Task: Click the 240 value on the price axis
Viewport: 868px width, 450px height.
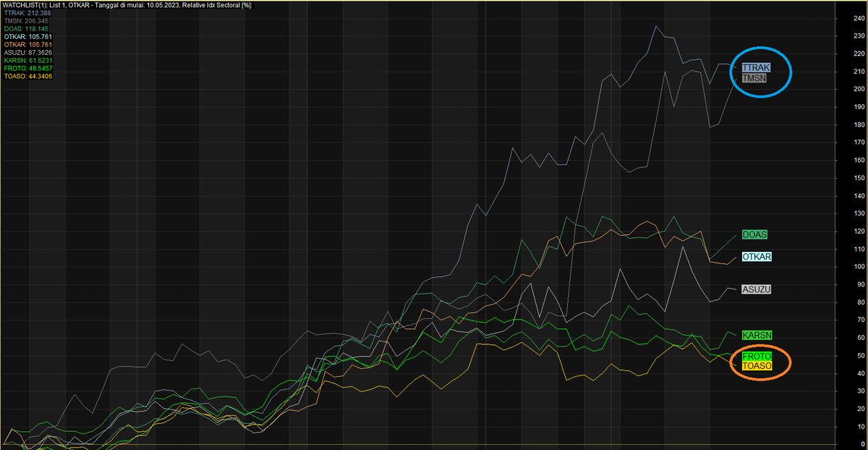Action: 859,17
